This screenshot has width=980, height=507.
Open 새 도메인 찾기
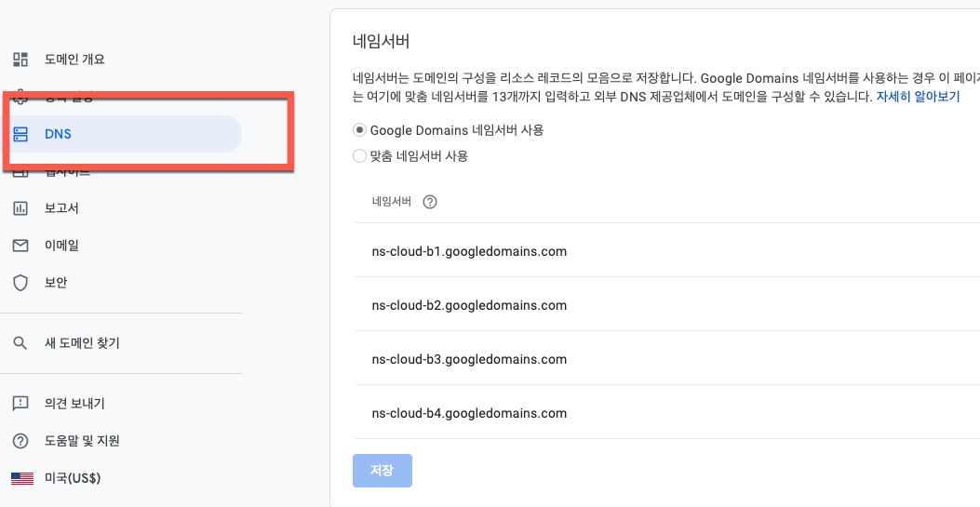click(x=82, y=342)
